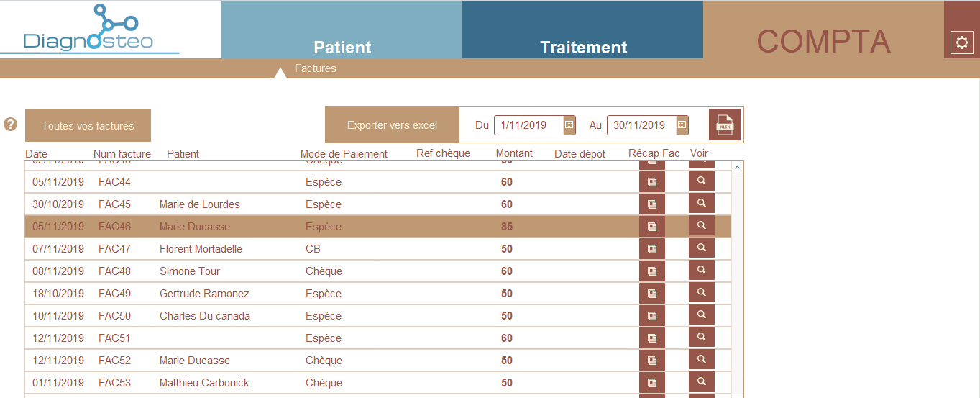
Task: View invoice FAC52 with magnifier icon
Action: (702, 360)
